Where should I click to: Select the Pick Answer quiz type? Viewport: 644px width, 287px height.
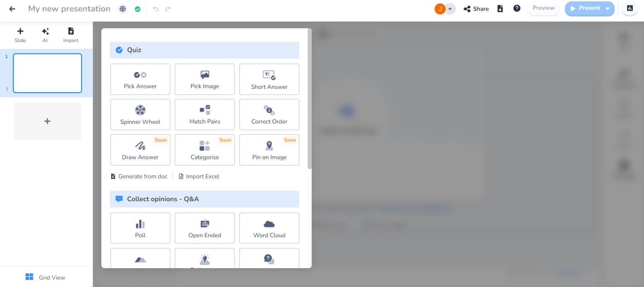click(x=140, y=79)
